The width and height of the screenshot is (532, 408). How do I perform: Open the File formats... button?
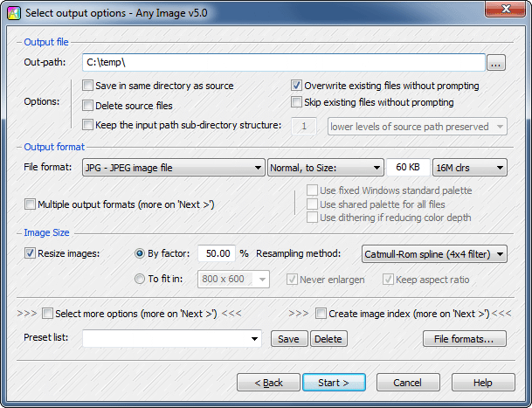tap(465, 339)
